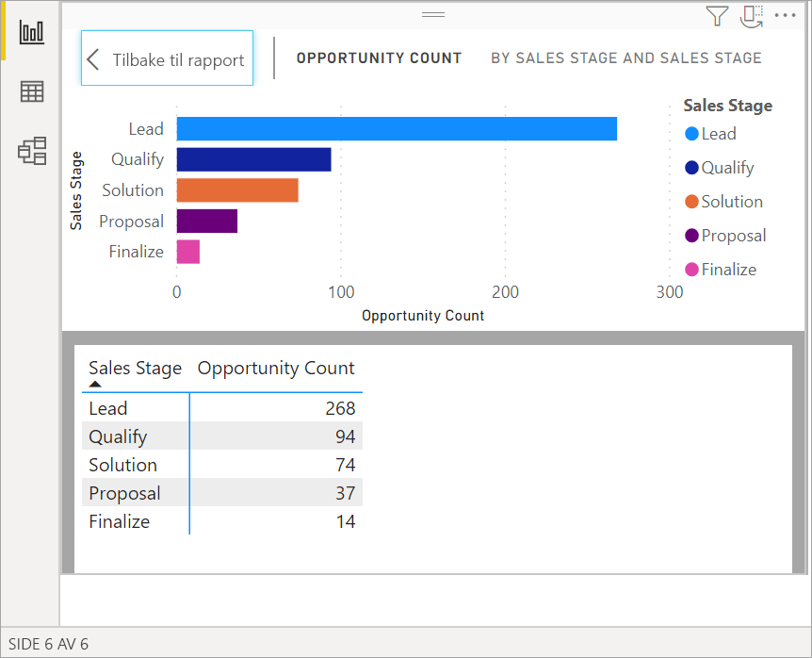Click the Solution y-axis category label
This screenshot has width=812, height=658.
click(x=133, y=190)
